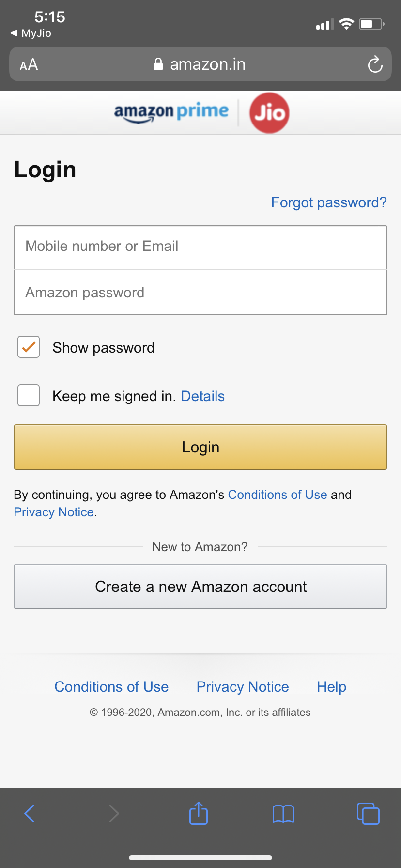
Task: Focus the Mobile number or Email field
Action: point(200,247)
